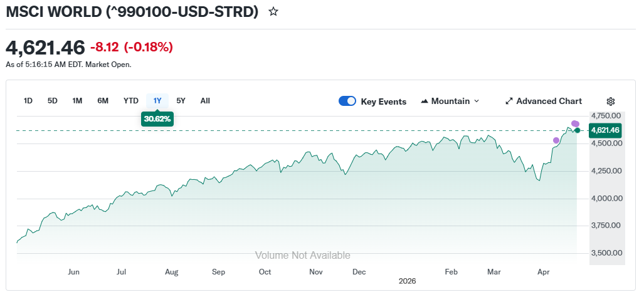Select the 1D time range
Screen dimensions: 644x292
tap(28, 101)
